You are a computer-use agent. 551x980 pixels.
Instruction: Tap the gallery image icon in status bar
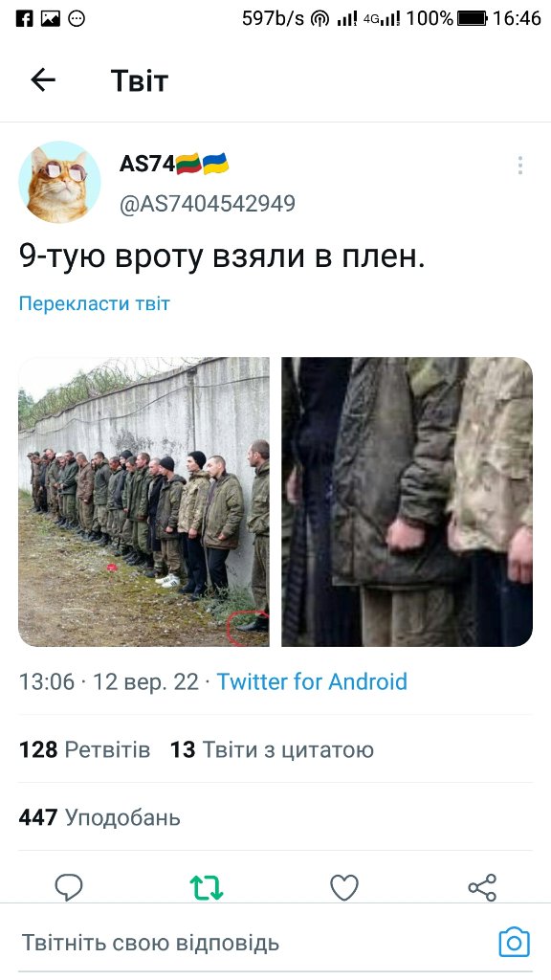50,19
